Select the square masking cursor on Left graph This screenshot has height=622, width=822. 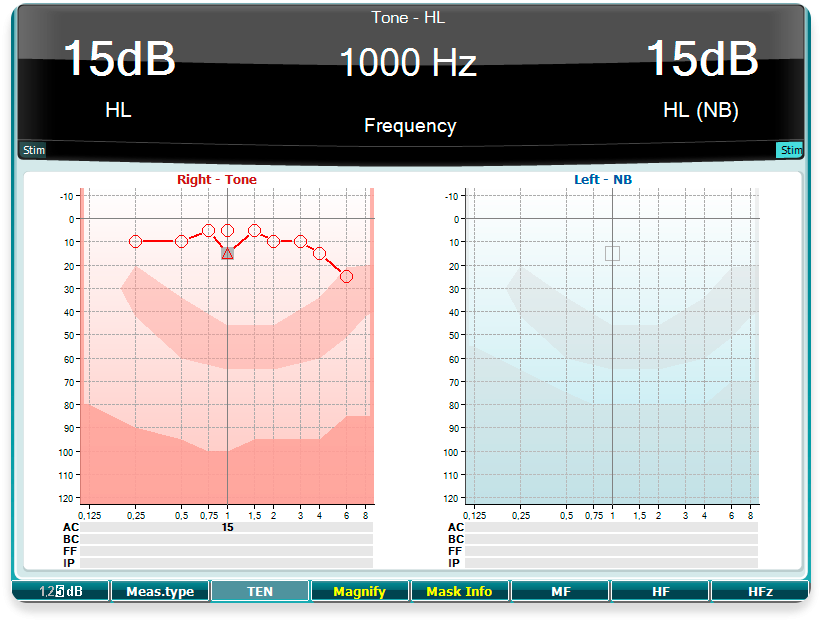point(612,253)
